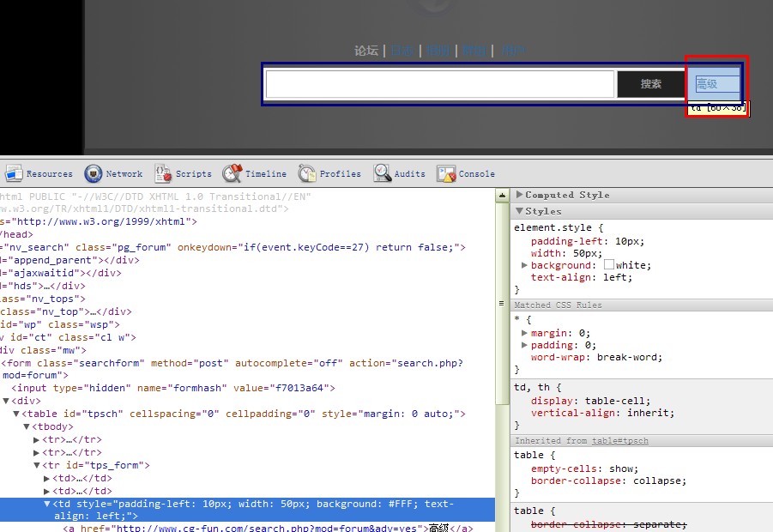Collapse the table id="tpsch" node
Screen dimensions: 773x532
tap(16, 414)
